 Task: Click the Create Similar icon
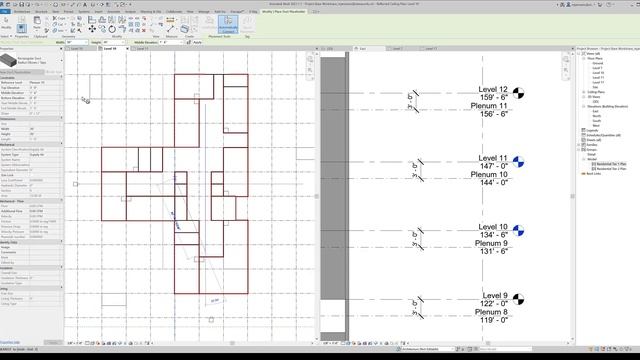click(184, 29)
